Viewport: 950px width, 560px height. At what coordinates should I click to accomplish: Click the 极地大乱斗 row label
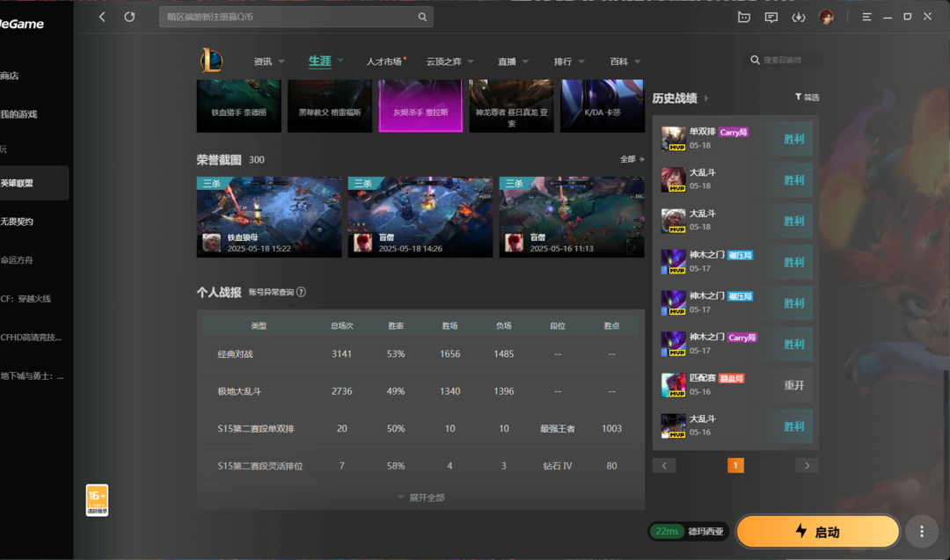point(239,392)
